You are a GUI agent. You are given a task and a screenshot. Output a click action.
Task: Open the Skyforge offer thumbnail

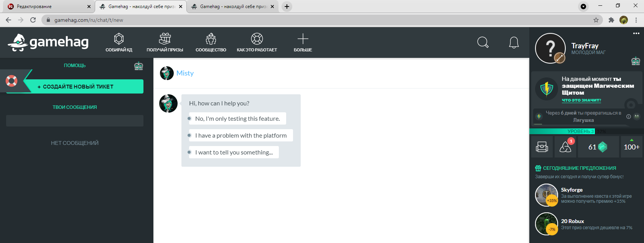click(x=547, y=195)
